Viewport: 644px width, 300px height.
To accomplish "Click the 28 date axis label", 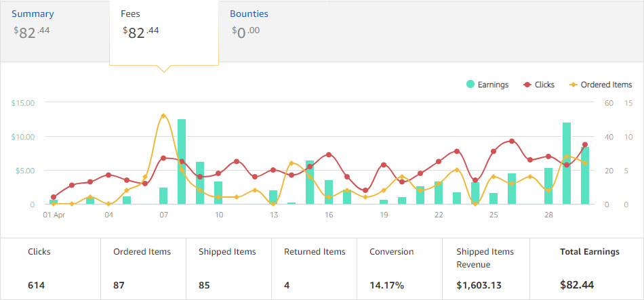I will (548, 215).
